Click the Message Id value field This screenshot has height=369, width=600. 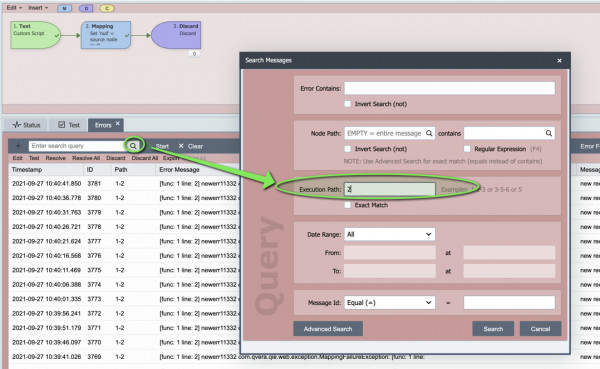(x=509, y=302)
